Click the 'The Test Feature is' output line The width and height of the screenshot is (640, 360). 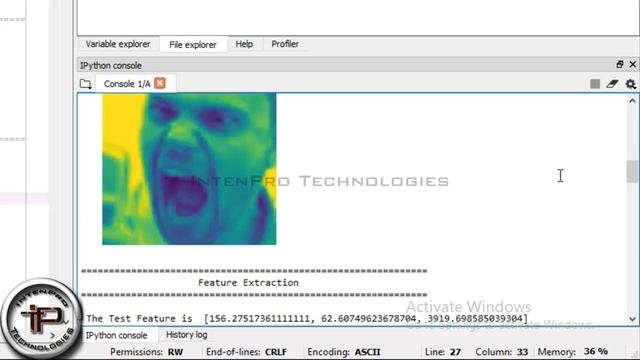coord(307,318)
